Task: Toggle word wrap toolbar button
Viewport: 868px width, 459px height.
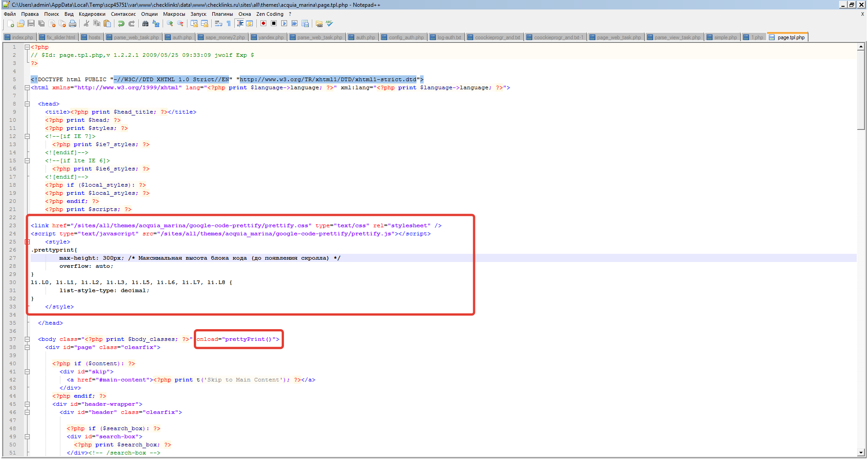Action: [218, 24]
